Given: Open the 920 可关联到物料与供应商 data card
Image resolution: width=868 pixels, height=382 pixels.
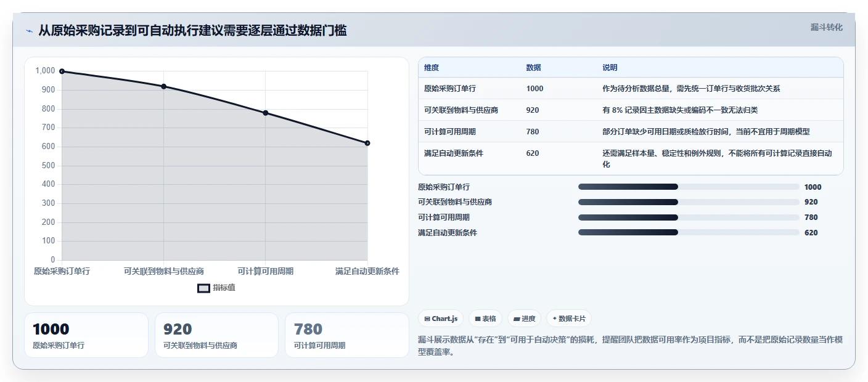Looking at the screenshot, I should pyautogui.click(x=216, y=335).
